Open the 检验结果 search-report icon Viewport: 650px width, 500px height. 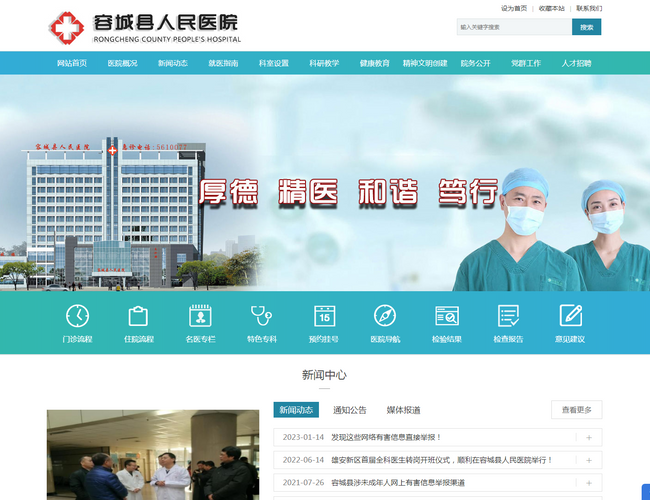click(447, 317)
